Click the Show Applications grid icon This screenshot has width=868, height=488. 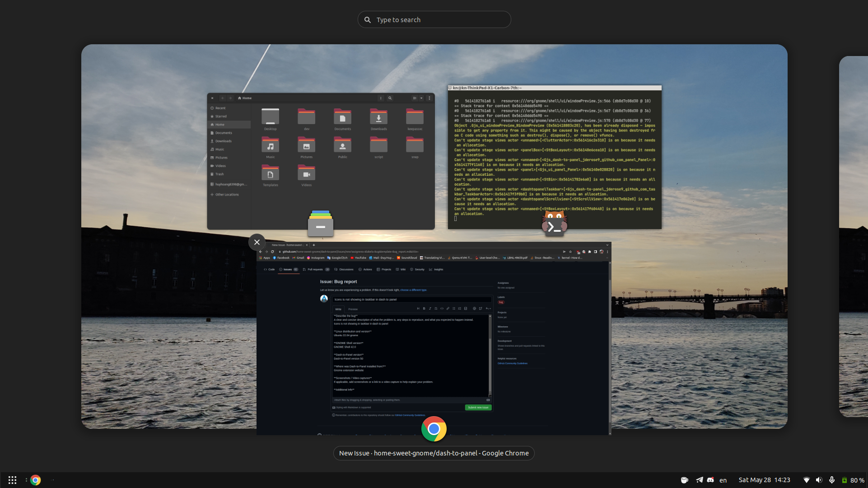point(12,480)
